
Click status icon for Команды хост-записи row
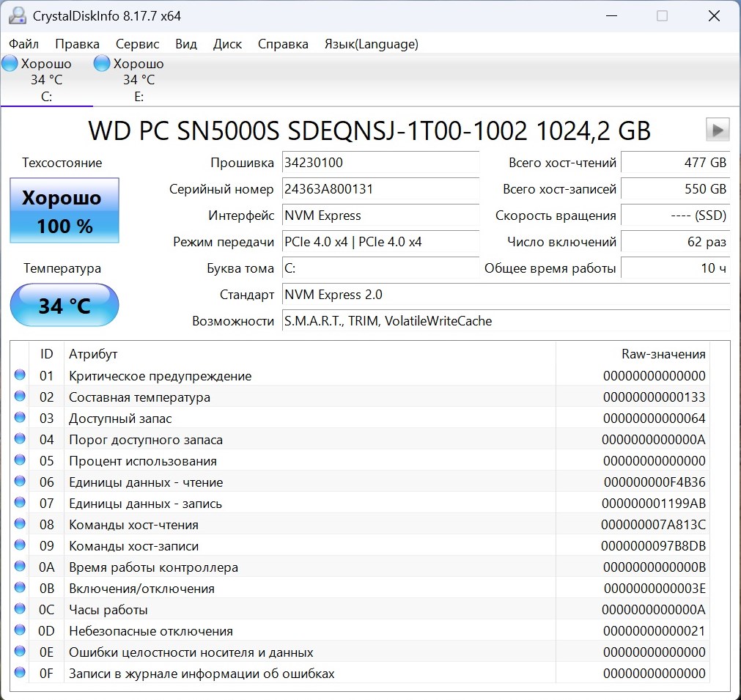(x=20, y=545)
